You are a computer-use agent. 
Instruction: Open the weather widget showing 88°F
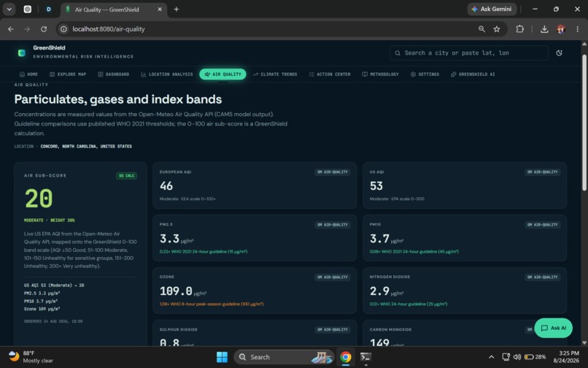pos(31,357)
